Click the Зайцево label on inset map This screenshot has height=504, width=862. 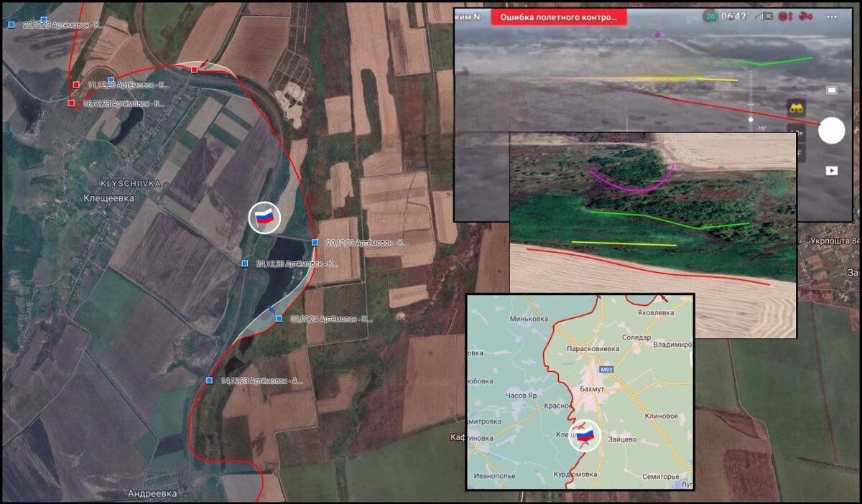(624, 439)
